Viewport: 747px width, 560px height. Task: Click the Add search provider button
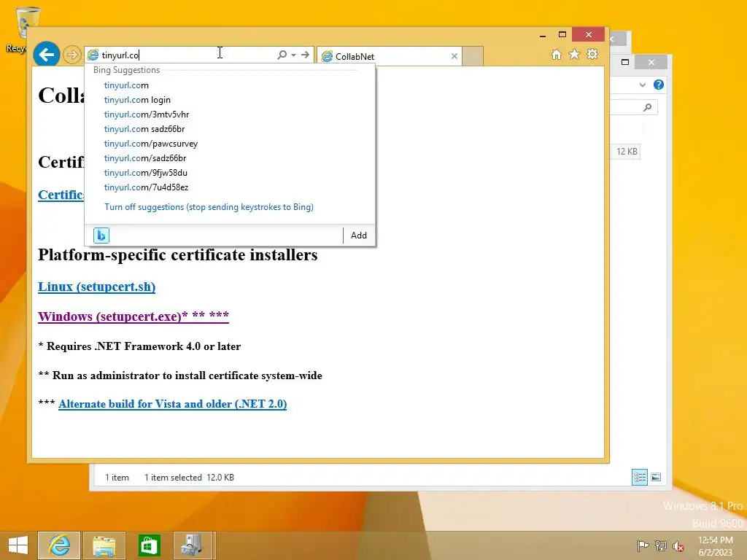(359, 236)
